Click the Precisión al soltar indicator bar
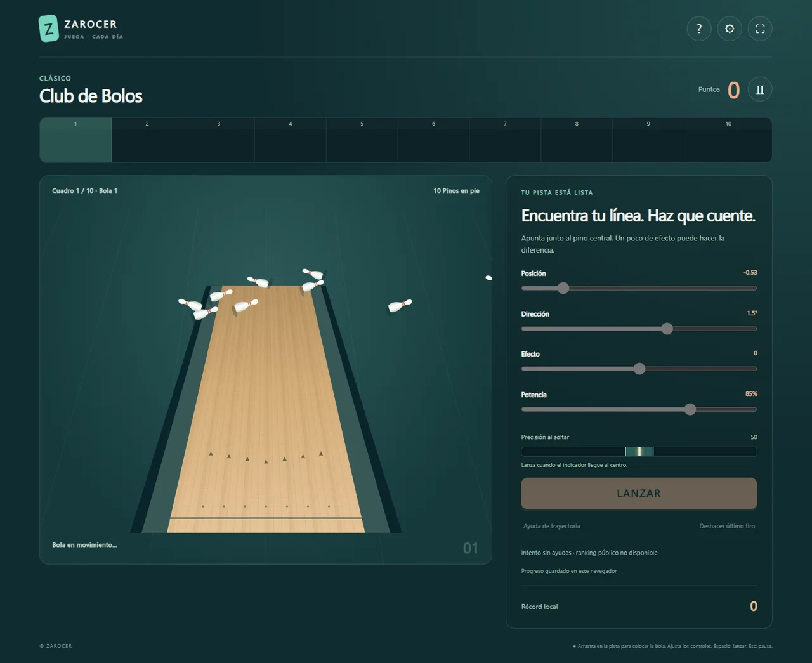The width and height of the screenshot is (812, 663). (x=639, y=452)
